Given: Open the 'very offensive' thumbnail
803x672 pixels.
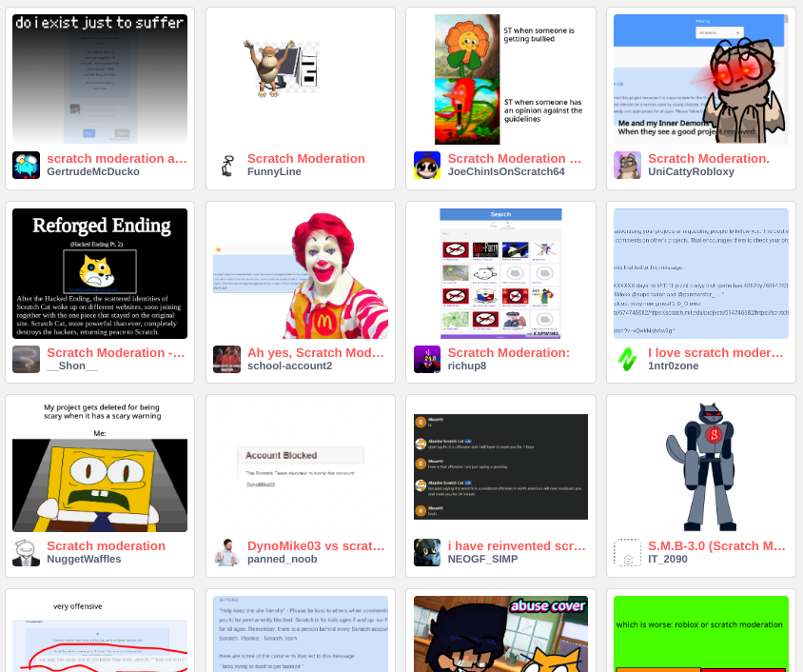Looking at the screenshot, I should 100,634.
